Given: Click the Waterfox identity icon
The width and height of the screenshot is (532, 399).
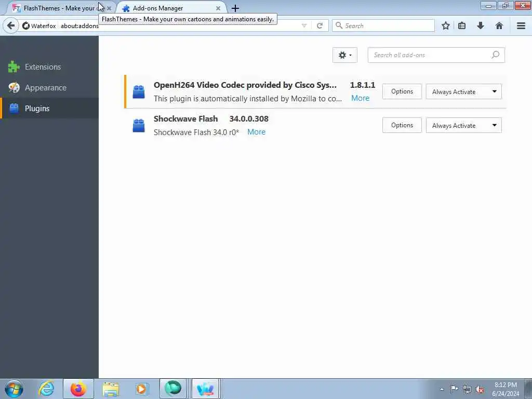Looking at the screenshot, I should 26,26.
